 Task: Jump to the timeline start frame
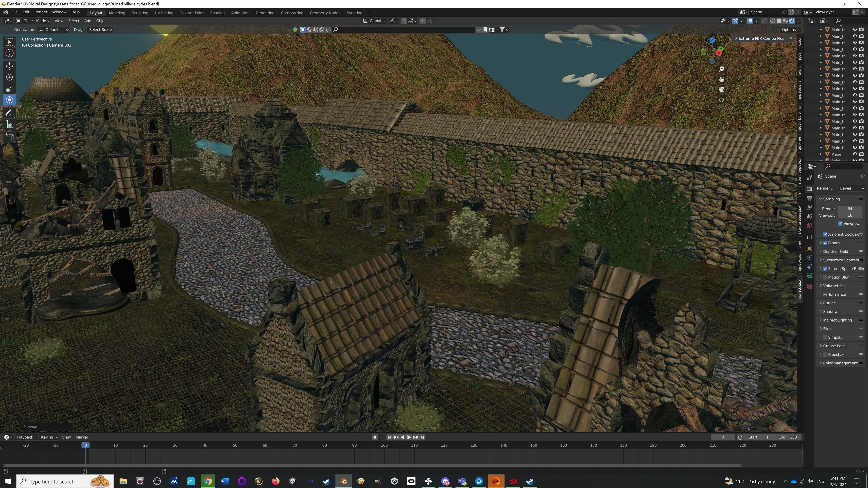point(389,437)
